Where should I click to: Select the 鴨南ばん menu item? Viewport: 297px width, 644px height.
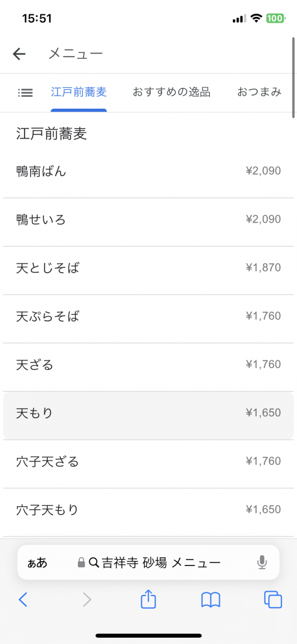pyautogui.click(x=148, y=171)
